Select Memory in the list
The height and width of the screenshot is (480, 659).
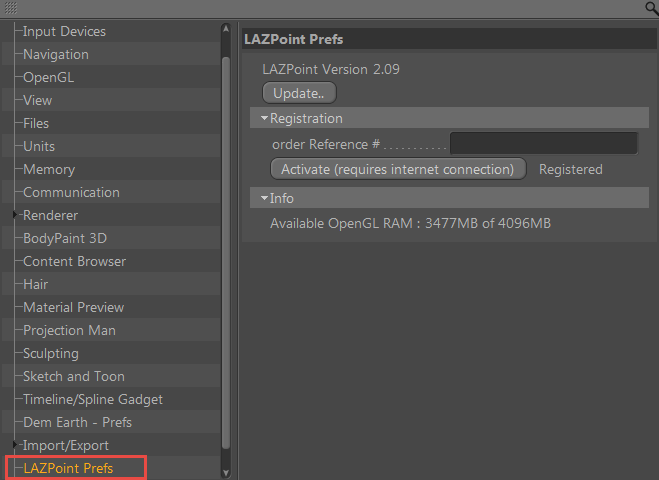click(49, 169)
